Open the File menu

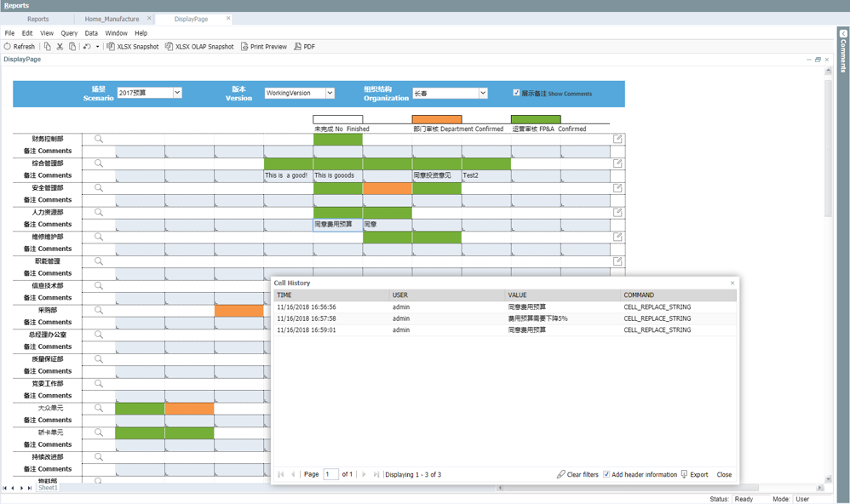coord(9,33)
